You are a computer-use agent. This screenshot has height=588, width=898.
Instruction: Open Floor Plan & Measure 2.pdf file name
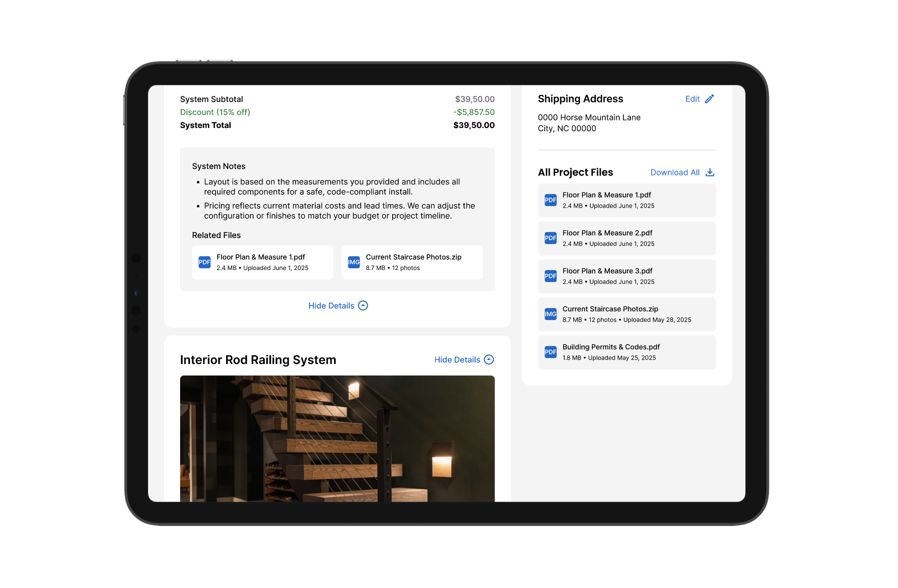tap(607, 233)
